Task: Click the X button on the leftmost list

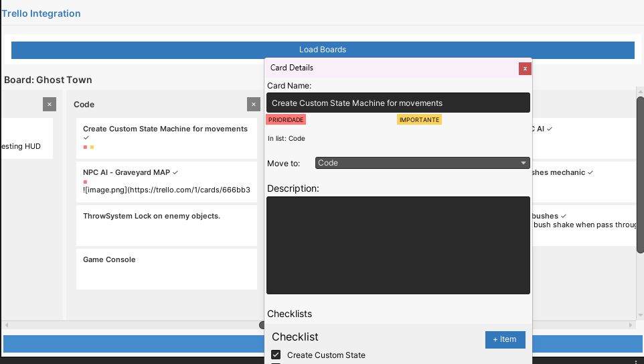Action: pos(50,104)
